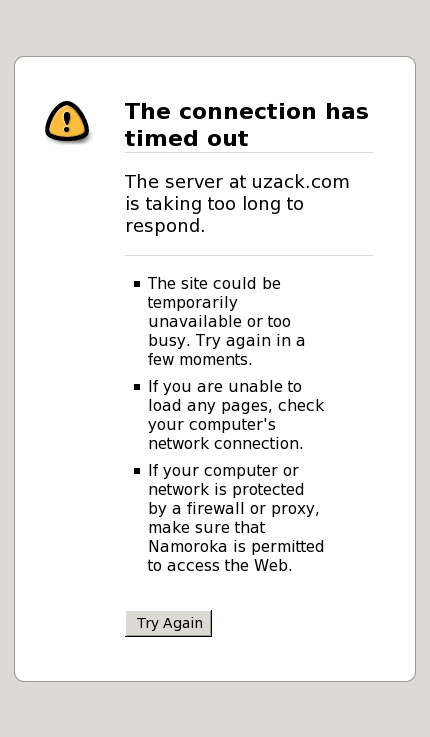The image size is (430, 737).
Task: Click the 'is taking too long to respond' text
Action: click(214, 215)
